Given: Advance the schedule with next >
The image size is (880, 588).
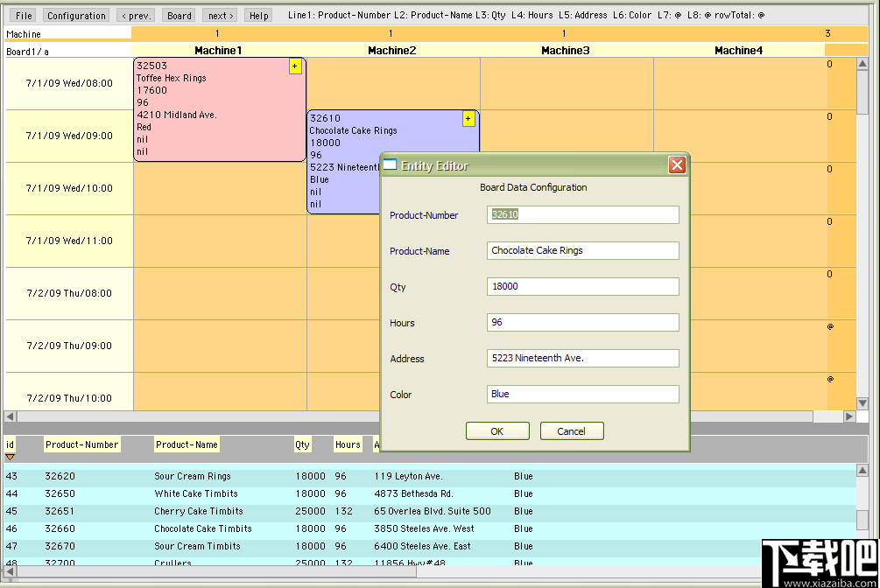Looking at the screenshot, I should 219,15.
